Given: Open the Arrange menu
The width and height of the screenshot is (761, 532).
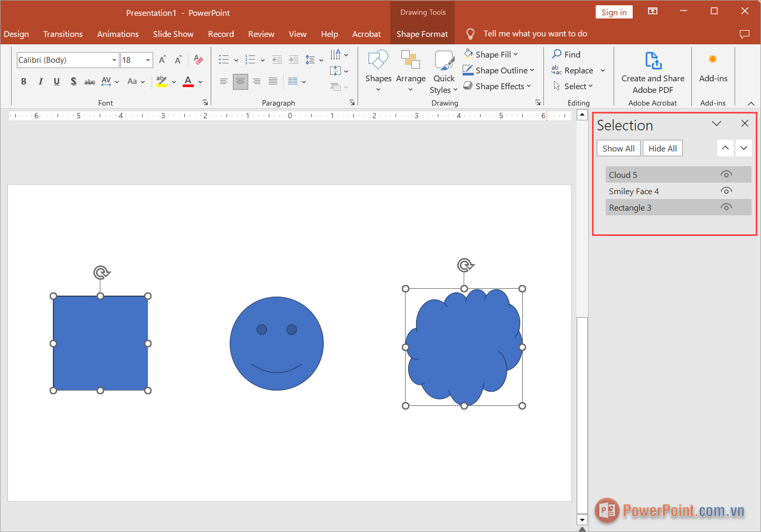Looking at the screenshot, I should pyautogui.click(x=410, y=72).
